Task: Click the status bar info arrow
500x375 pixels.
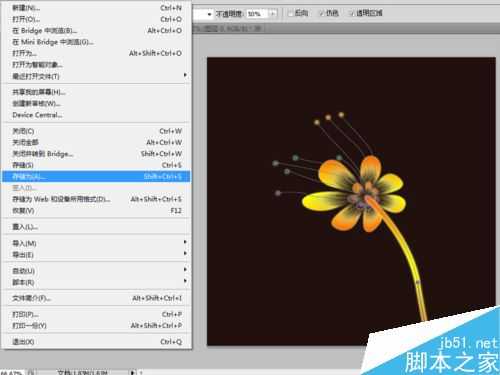Action: tap(132, 372)
